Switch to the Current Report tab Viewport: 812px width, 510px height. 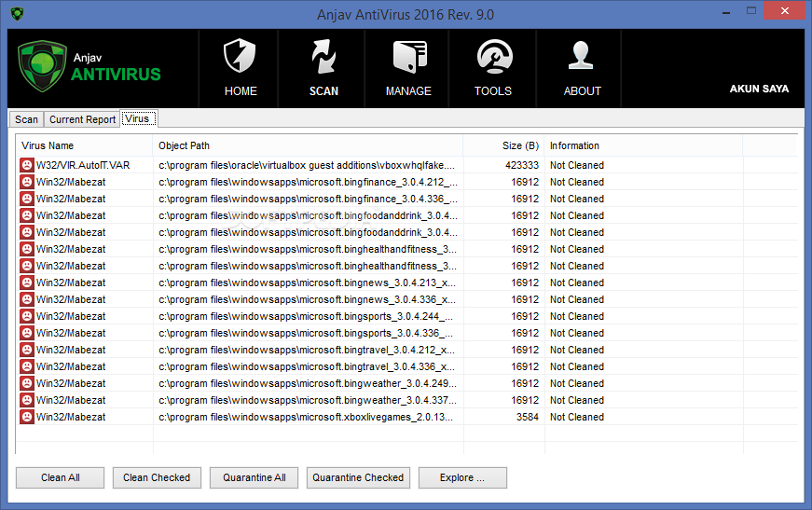(82, 119)
